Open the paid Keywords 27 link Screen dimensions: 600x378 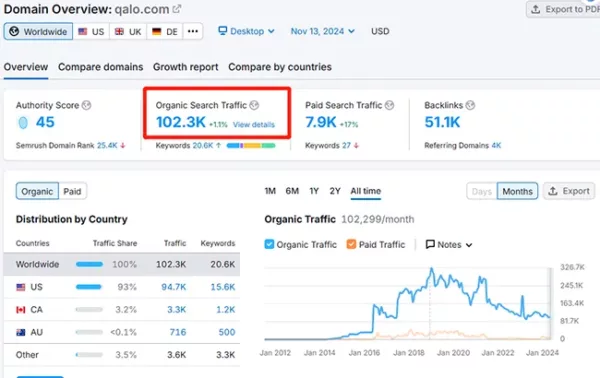(x=346, y=145)
